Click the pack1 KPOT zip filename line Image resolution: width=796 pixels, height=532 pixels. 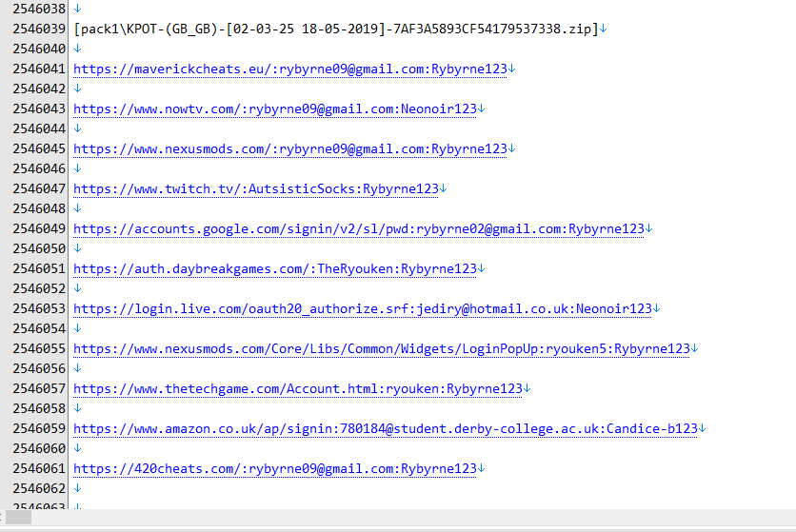(335, 29)
